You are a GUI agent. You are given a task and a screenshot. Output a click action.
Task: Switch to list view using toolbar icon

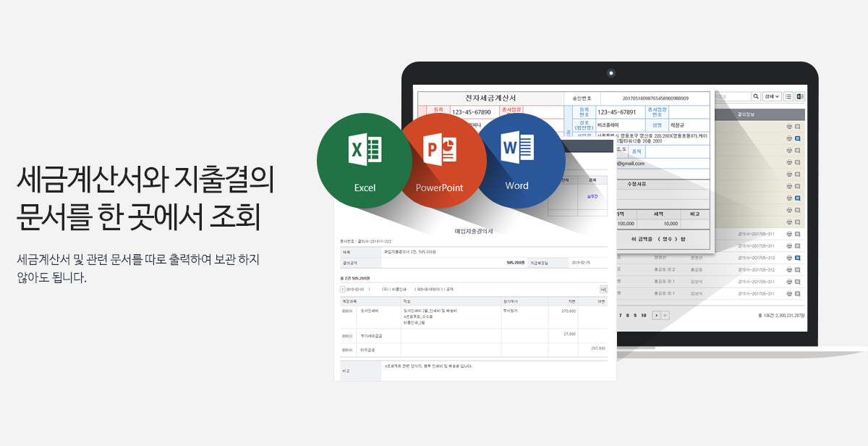coord(788,96)
